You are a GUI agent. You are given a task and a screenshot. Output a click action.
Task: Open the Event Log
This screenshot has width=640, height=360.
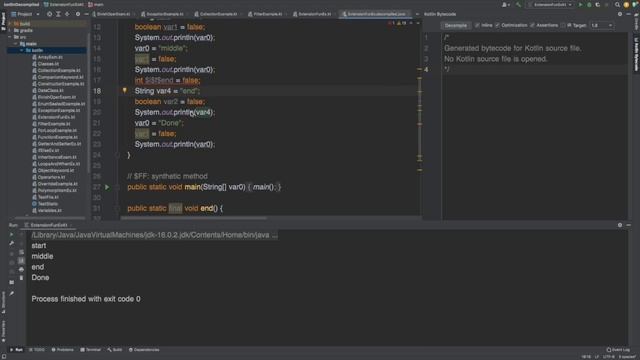[618, 350]
